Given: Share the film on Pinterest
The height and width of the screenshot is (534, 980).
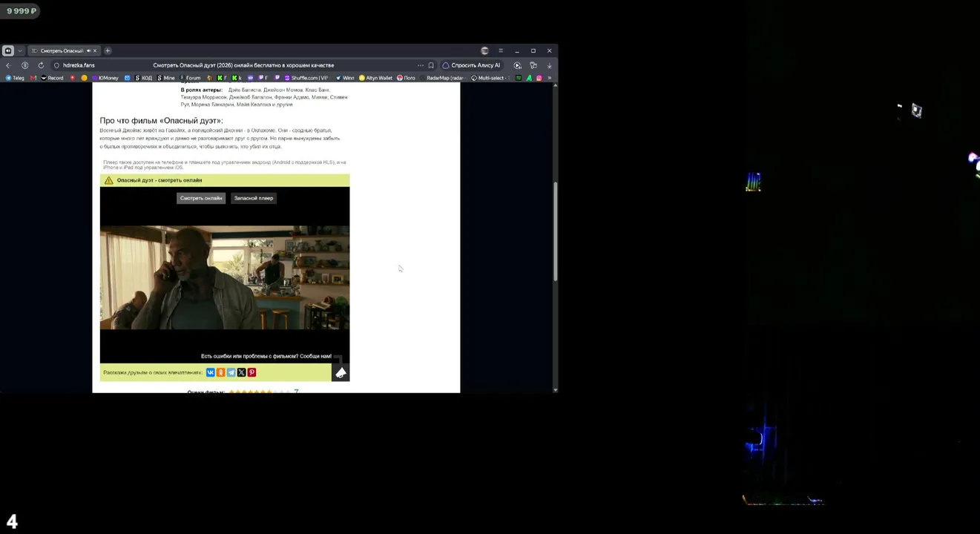Looking at the screenshot, I should click(x=251, y=372).
